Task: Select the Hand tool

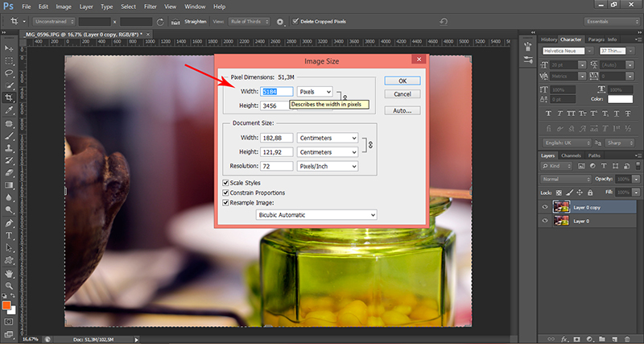Action: pyautogui.click(x=9, y=272)
